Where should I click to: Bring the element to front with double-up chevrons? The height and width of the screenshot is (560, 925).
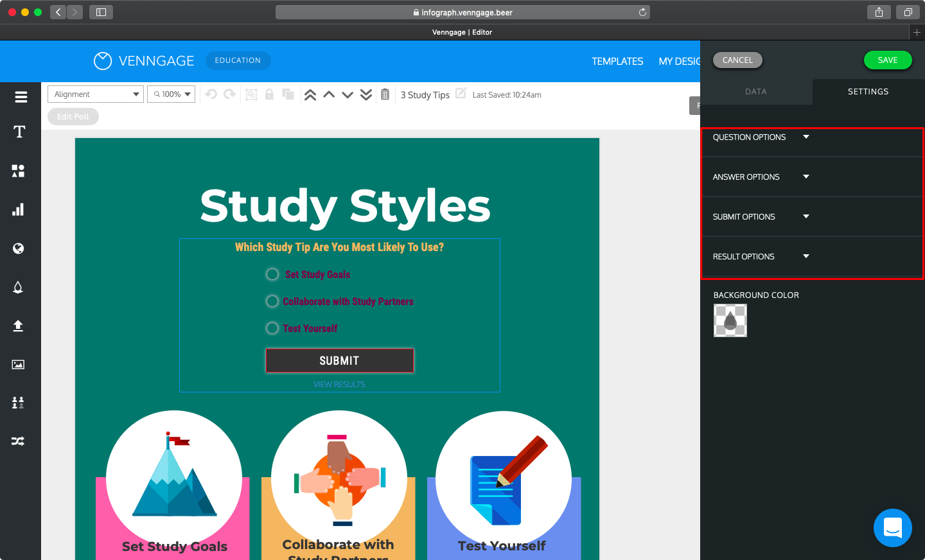tap(310, 94)
